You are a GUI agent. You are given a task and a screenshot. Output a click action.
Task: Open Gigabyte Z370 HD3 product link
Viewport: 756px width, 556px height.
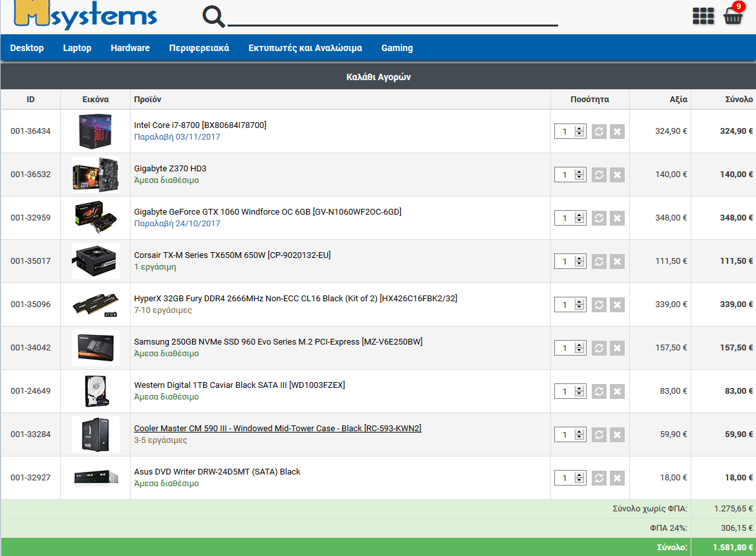[x=170, y=169]
